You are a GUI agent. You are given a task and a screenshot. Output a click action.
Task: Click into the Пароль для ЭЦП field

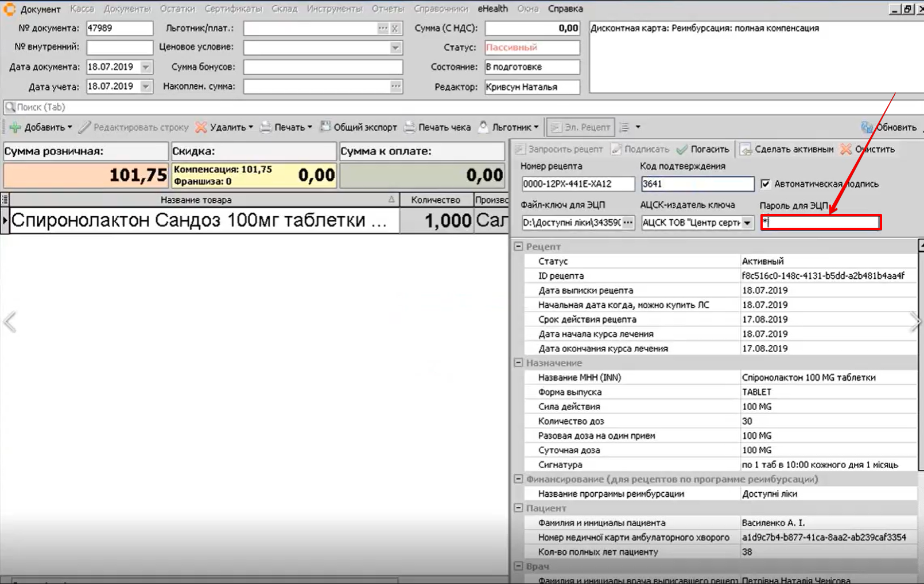coord(821,223)
